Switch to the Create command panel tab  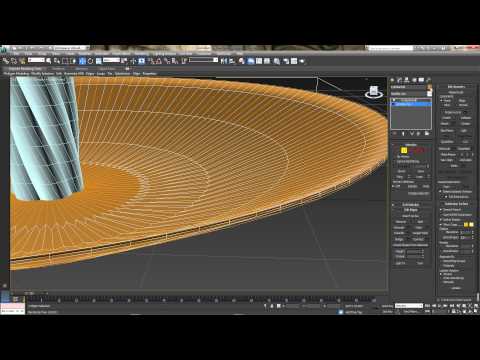(392, 80)
